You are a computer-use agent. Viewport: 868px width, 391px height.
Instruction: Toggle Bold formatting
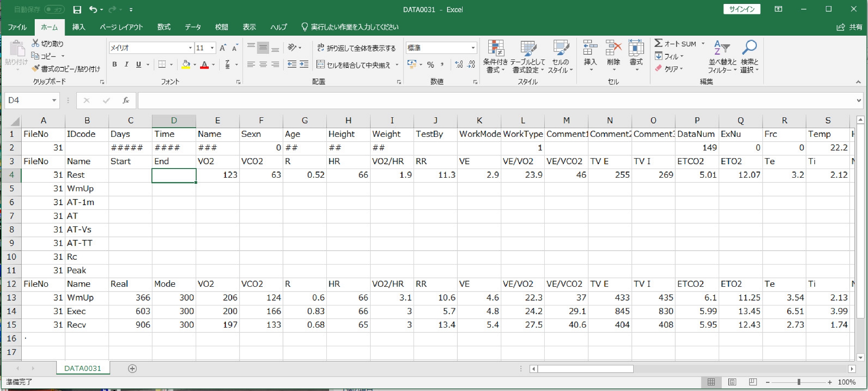pos(115,65)
